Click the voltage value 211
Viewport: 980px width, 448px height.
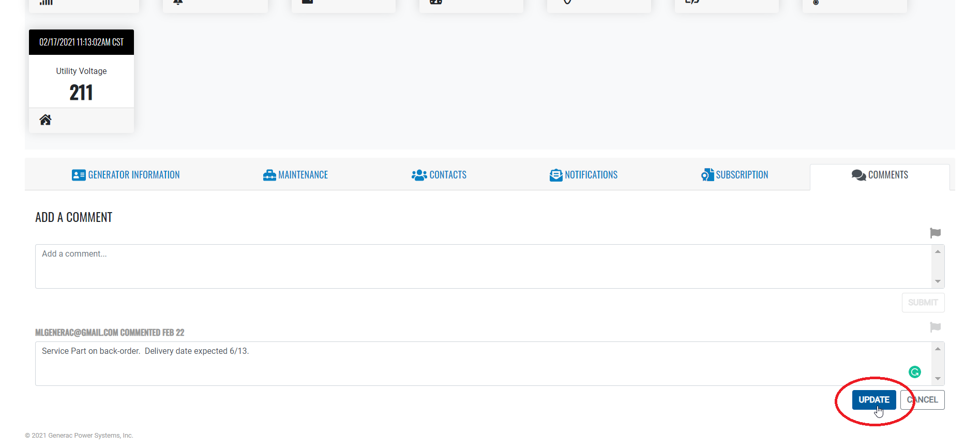coord(81,93)
